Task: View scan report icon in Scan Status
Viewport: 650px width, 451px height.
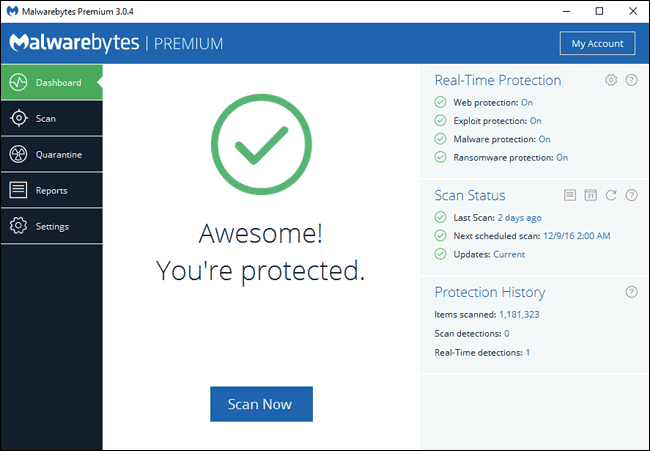Action: pyautogui.click(x=570, y=195)
